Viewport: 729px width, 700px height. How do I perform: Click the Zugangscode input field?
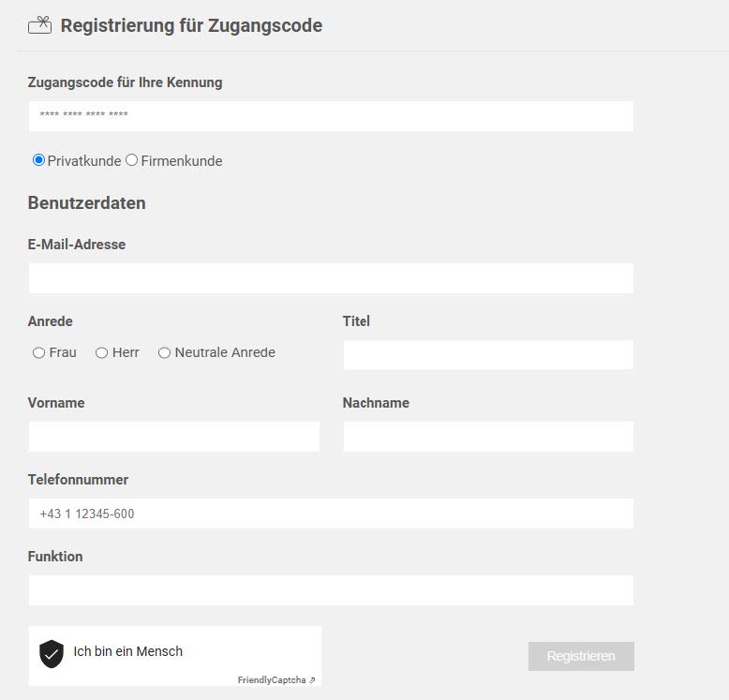(x=331, y=116)
